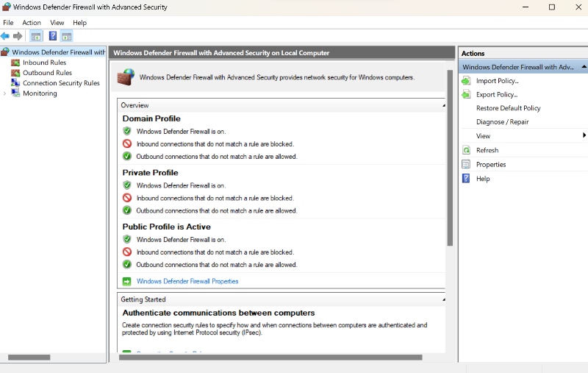Collapse the Overview section

[x=443, y=106]
